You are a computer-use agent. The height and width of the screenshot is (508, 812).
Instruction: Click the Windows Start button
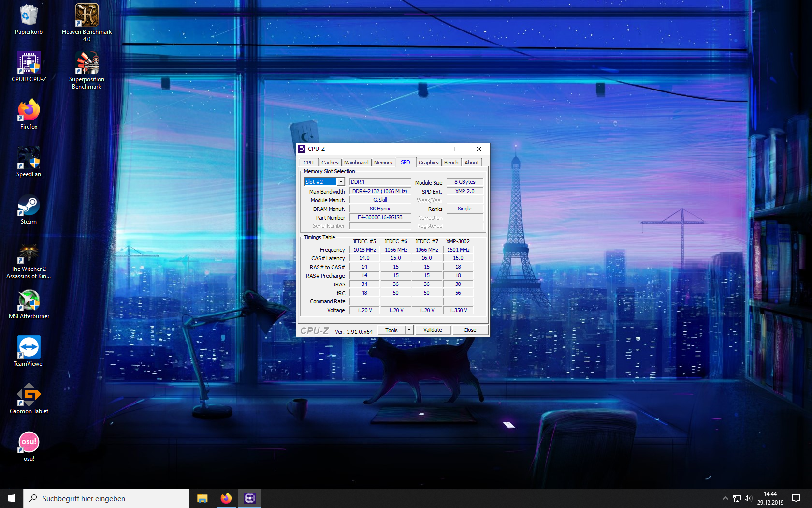[12, 498]
